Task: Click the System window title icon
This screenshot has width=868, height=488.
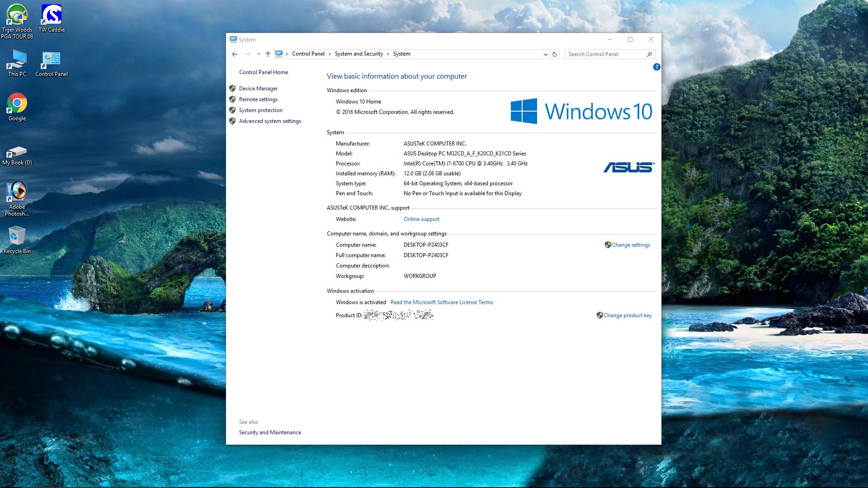Action: [233, 39]
